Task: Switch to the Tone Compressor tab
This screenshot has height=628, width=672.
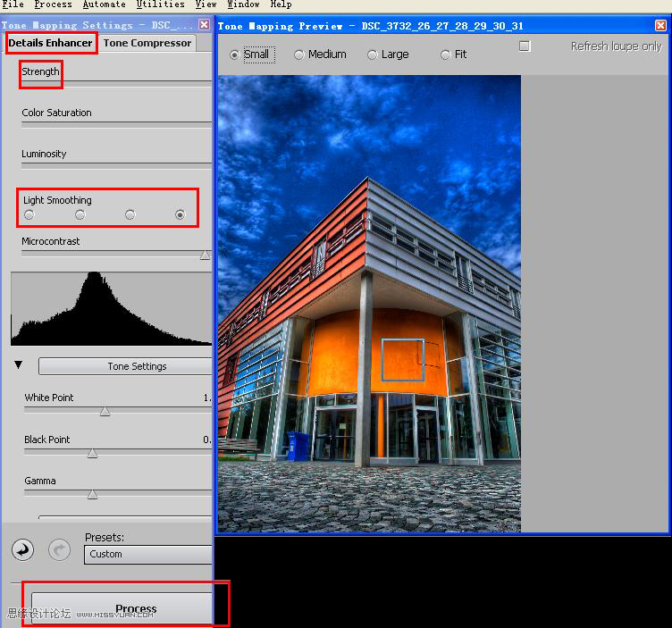Action: pyautogui.click(x=147, y=43)
